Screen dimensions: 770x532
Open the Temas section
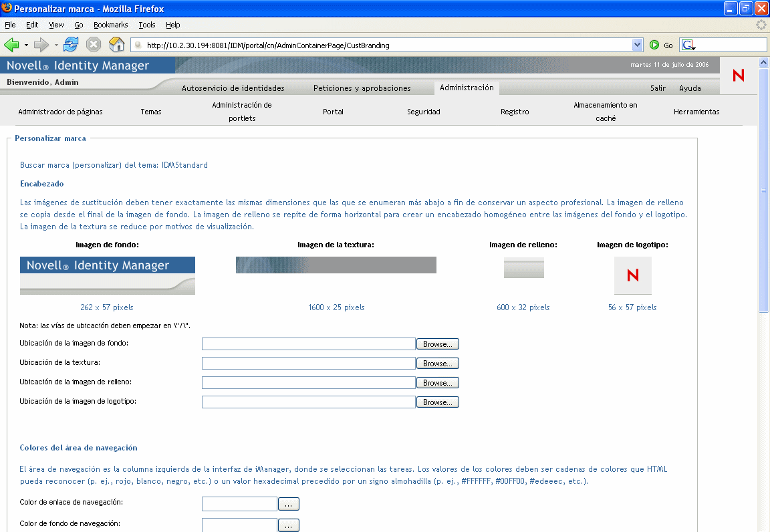pos(151,112)
